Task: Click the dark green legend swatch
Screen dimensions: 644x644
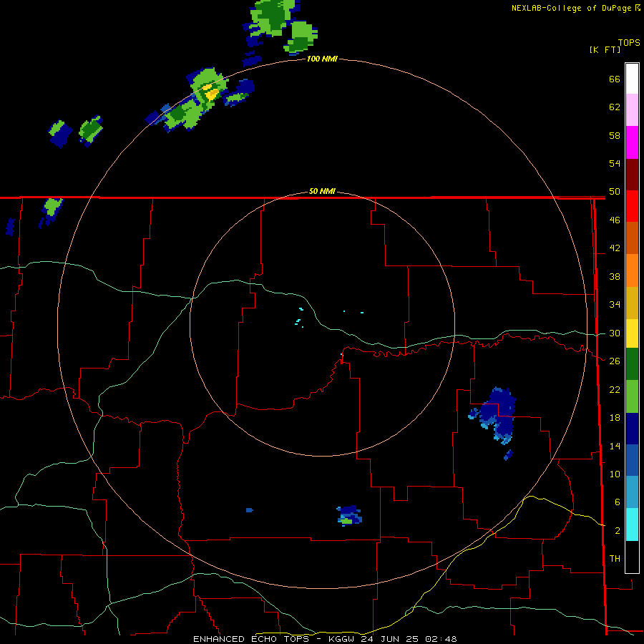Action: pyautogui.click(x=632, y=364)
